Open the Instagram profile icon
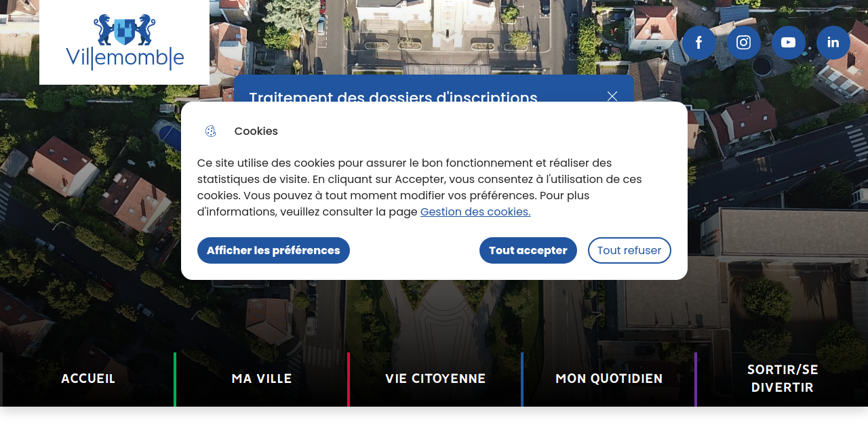This screenshot has width=868, height=448. pyautogui.click(x=743, y=43)
